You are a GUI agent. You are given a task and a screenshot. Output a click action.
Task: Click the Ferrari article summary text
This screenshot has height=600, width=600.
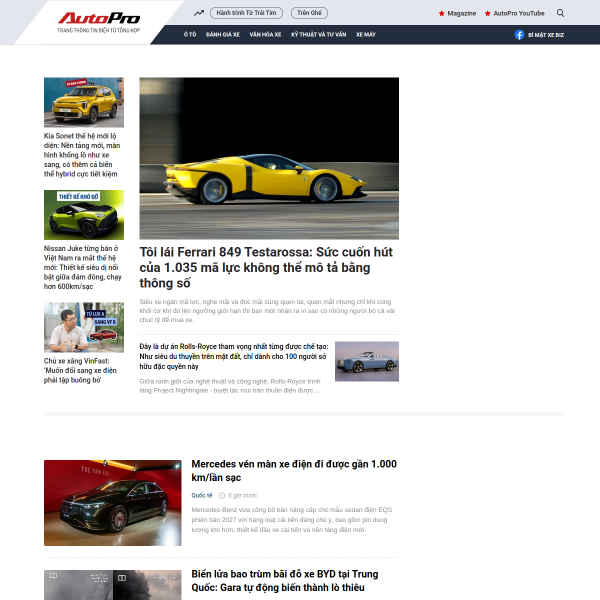click(x=267, y=311)
